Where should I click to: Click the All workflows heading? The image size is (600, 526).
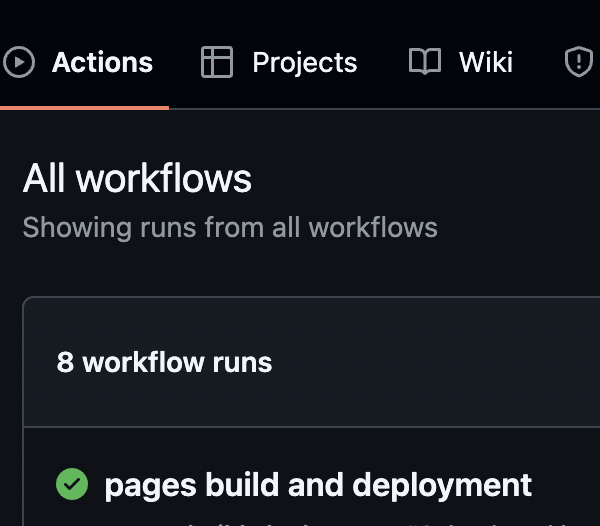click(137, 179)
